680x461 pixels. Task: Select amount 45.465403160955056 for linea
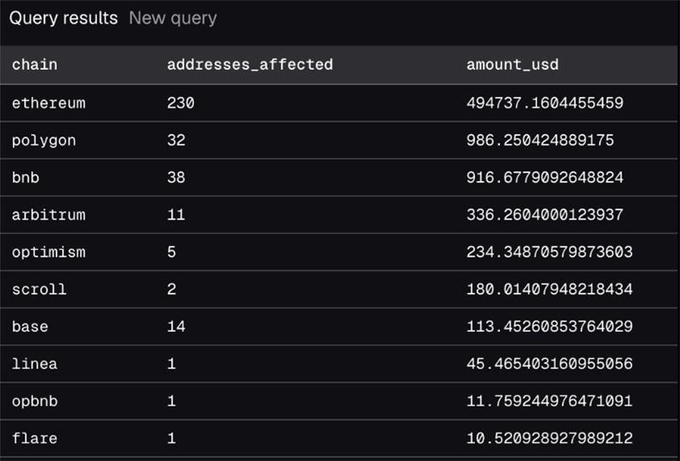(x=549, y=364)
